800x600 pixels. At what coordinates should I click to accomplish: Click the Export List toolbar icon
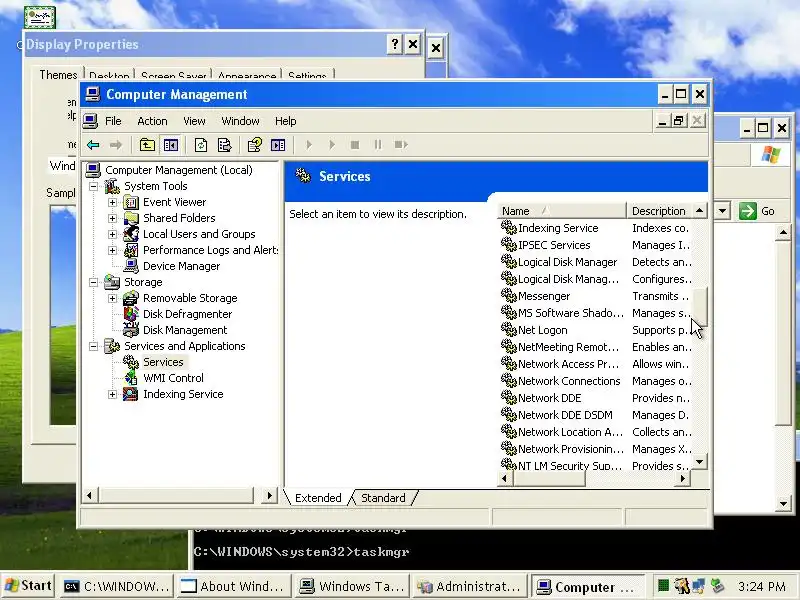click(x=224, y=145)
